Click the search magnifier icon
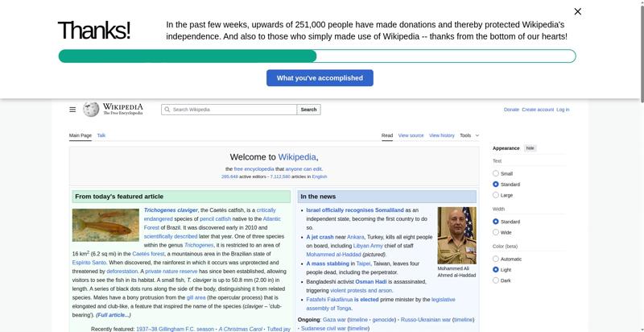 coord(167,110)
